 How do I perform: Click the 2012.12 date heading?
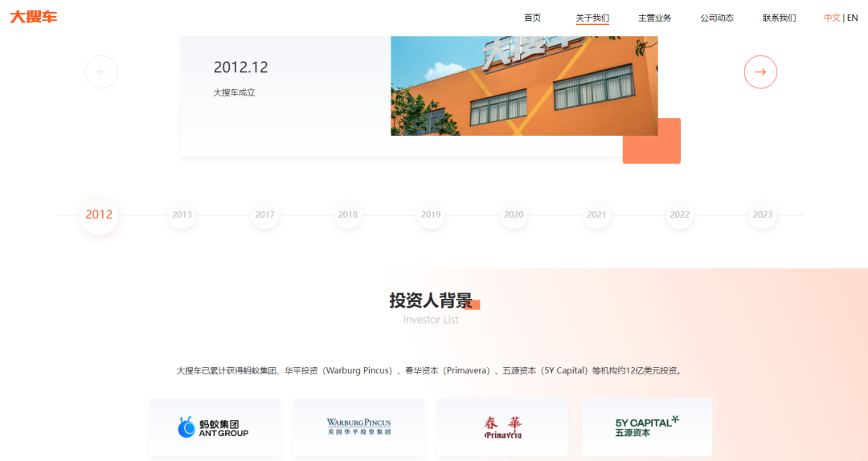tap(241, 67)
